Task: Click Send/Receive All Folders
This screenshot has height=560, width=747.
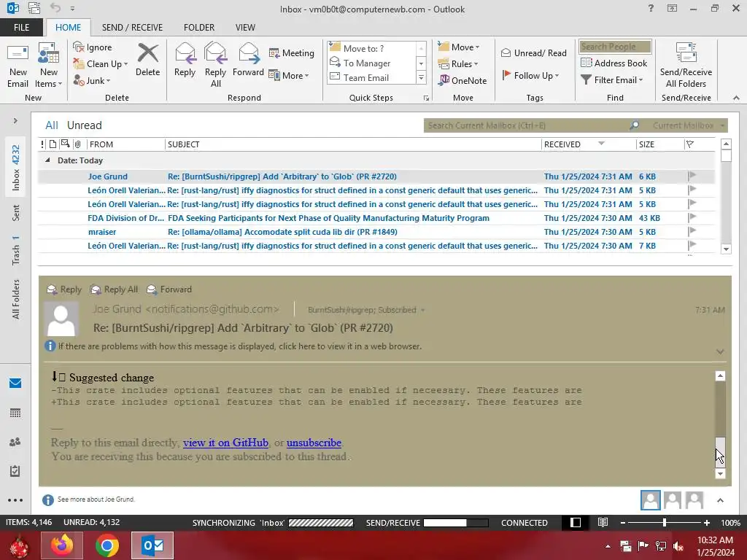Action: pos(686,66)
